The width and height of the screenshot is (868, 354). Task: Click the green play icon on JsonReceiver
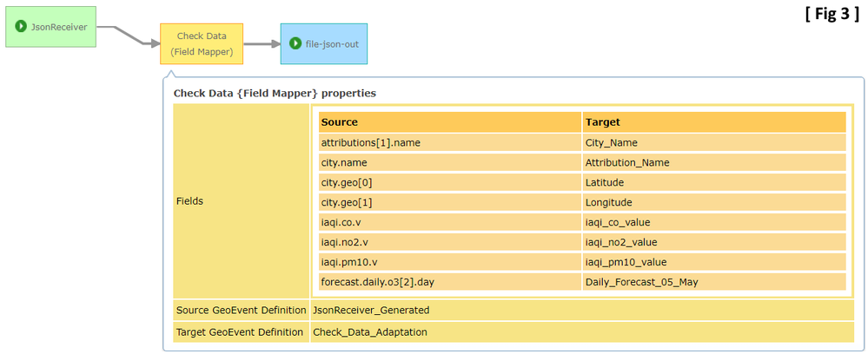pyautogui.click(x=20, y=26)
